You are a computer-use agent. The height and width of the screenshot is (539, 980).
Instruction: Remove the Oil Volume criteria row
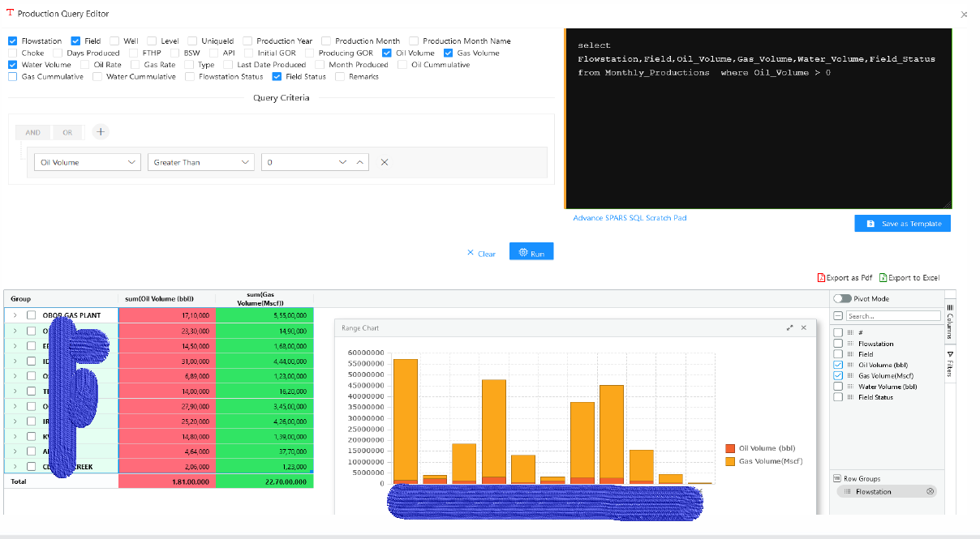tap(385, 162)
